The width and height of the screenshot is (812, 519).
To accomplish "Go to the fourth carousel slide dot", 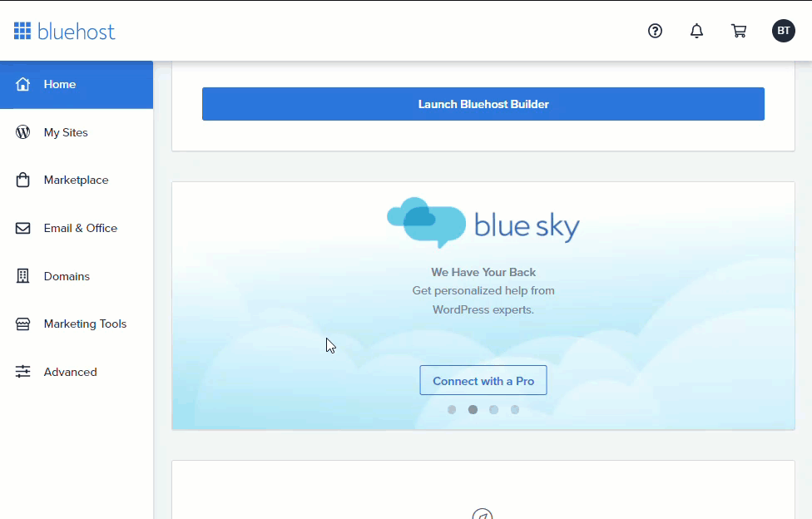I will point(514,409).
